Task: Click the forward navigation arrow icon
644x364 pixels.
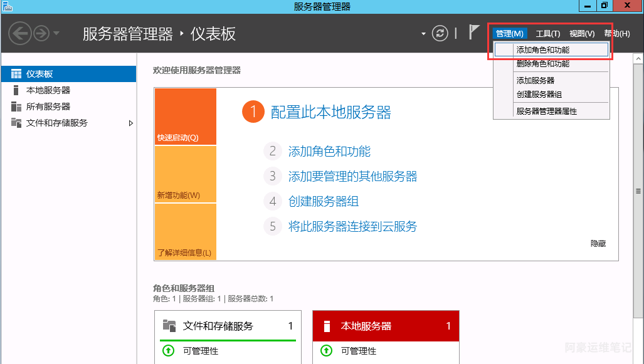Action: tap(41, 33)
